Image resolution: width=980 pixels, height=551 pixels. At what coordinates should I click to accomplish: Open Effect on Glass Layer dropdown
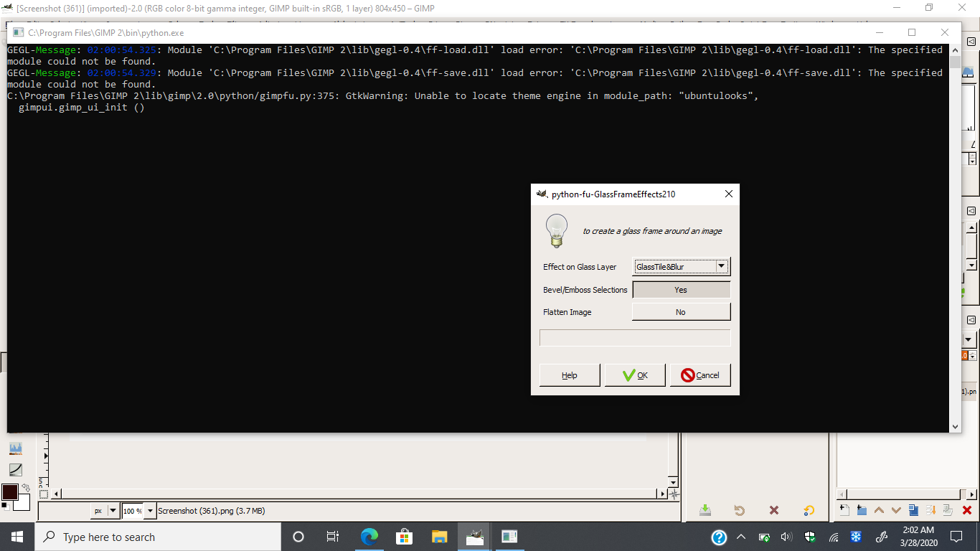tap(681, 267)
